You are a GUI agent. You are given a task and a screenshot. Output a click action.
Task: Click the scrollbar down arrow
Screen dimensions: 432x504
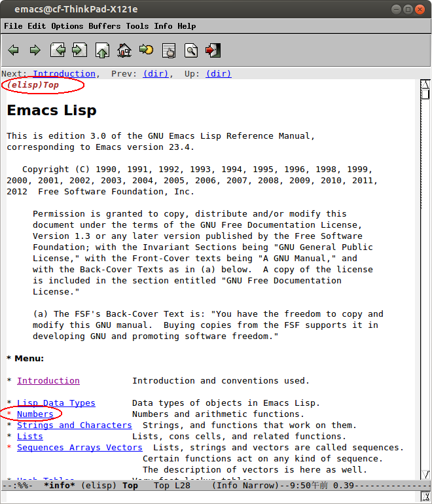click(x=425, y=475)
